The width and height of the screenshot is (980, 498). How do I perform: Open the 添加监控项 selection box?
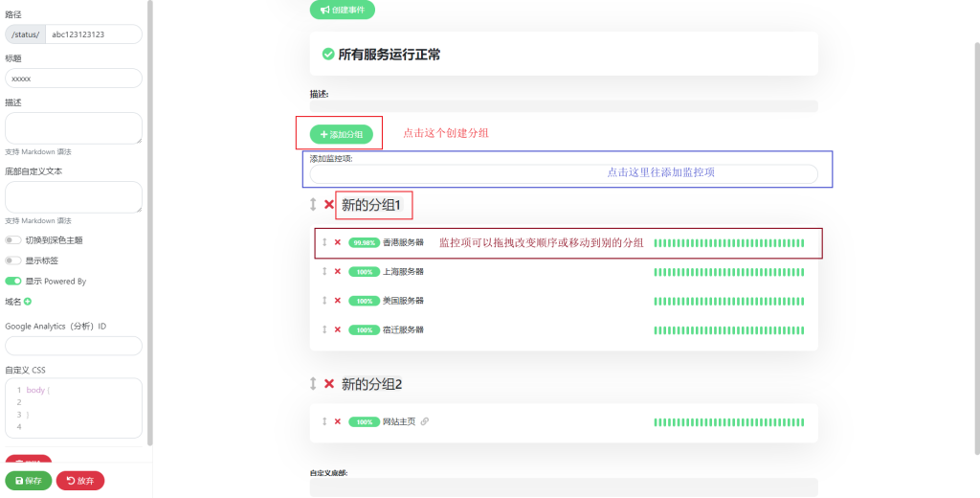coord(564,174)
